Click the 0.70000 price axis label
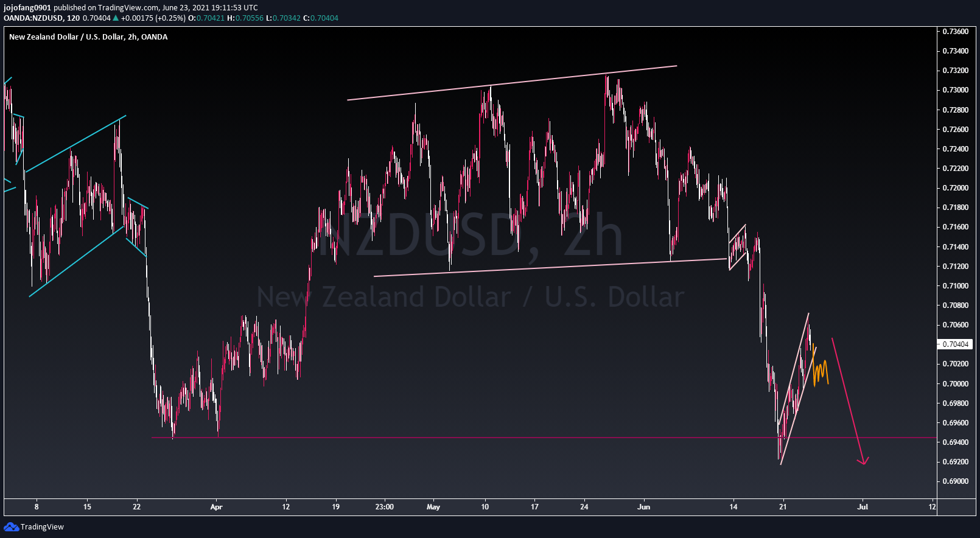The height and width of the screenshot is (538, 980). pyautogui.click(x=956, y=384)
